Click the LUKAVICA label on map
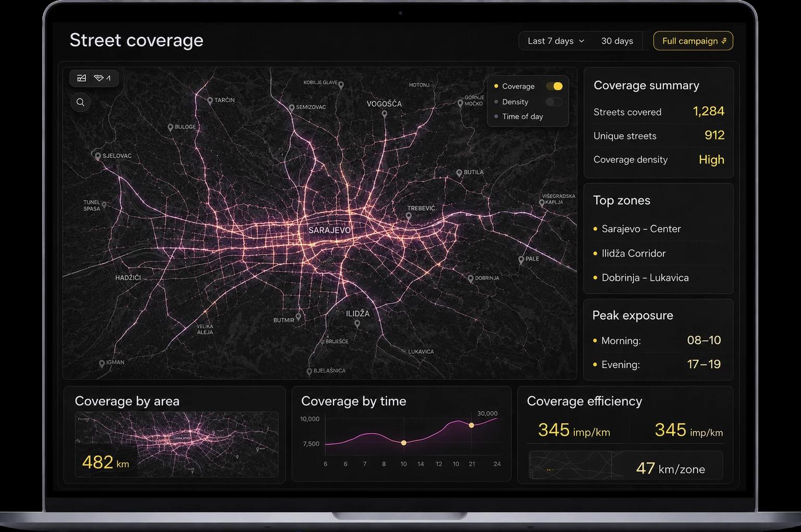Image resolution: width=801 pixels, height=532 pixels. tap(421, 352)
